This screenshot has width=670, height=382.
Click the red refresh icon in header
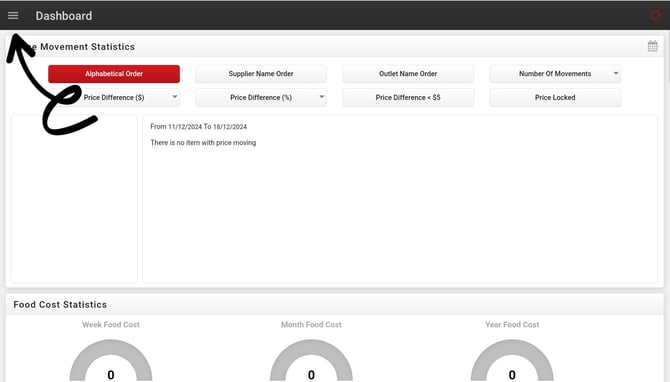click(655, 16)
